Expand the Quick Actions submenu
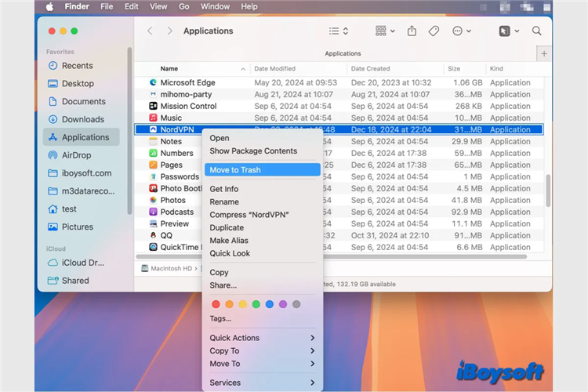The height and width of the screenshot is (392, 588). pyautogui.click(x=263, y=338)
